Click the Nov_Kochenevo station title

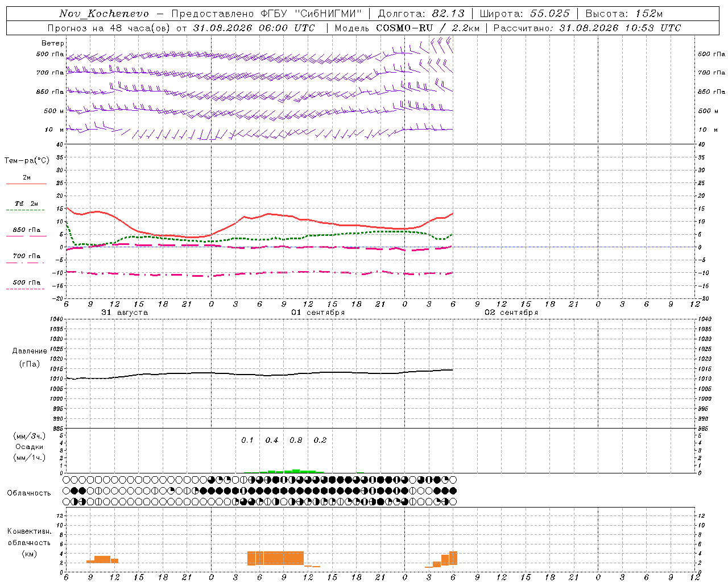104,14
